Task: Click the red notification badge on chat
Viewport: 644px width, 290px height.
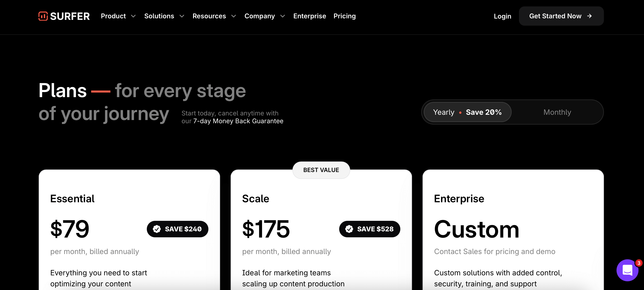Action: coord(639,263)
